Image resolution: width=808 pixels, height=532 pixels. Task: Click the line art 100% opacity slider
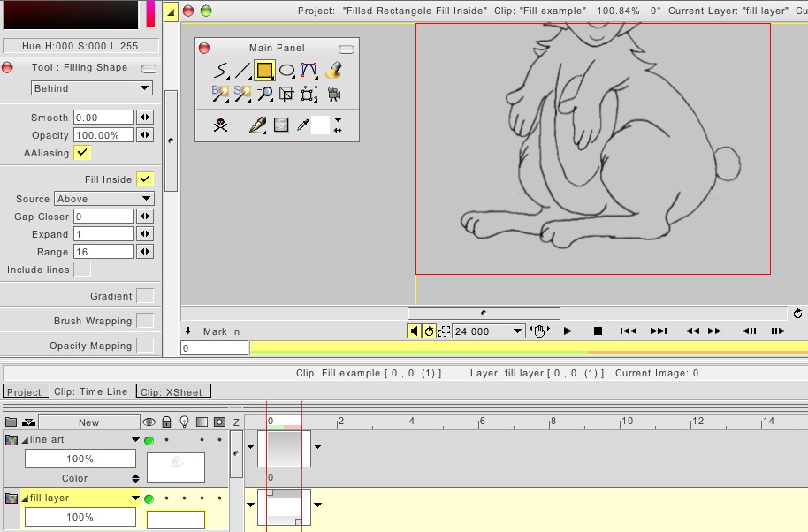80,459
